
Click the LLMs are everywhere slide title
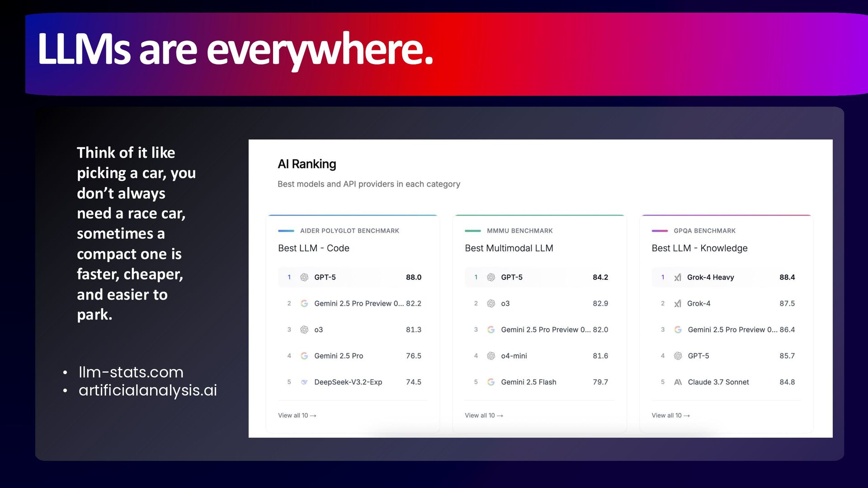pyautogui.click(x=235, y=50)
